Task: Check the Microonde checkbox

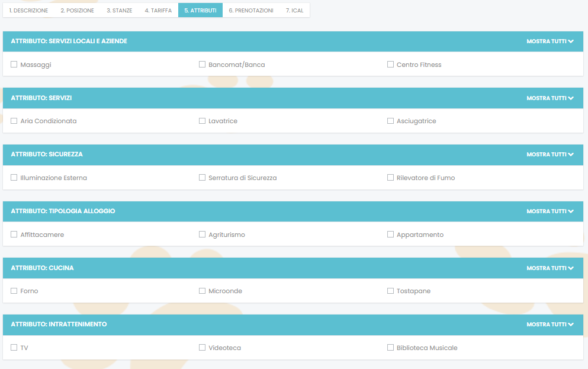Action: click(203, 291)
